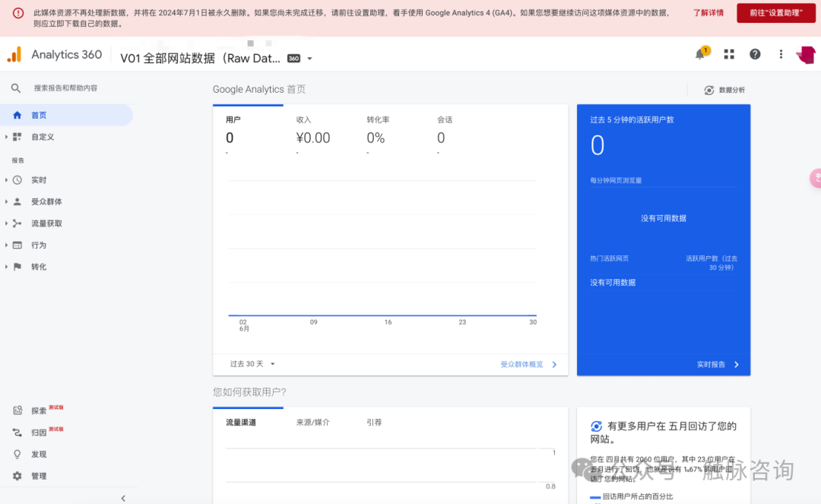
Task: Click the search reports and help field
Action: (65, 88)
